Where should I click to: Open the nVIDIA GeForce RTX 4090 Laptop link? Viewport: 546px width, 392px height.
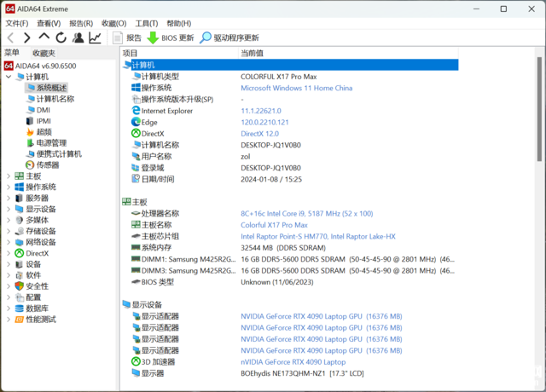point(293,362)
